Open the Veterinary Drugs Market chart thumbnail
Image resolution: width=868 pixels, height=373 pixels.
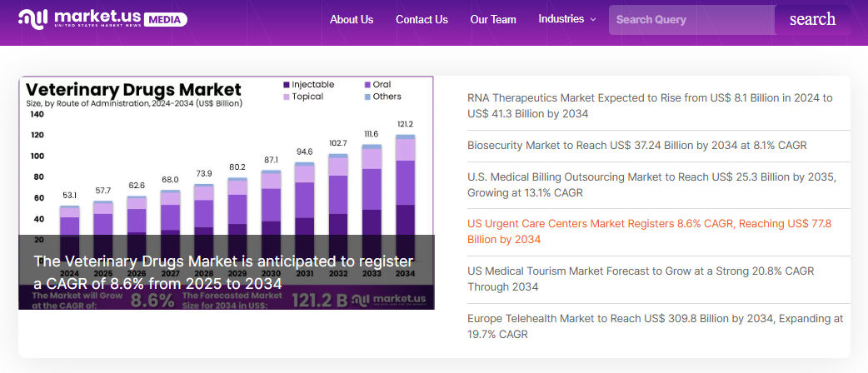[227, 192]
